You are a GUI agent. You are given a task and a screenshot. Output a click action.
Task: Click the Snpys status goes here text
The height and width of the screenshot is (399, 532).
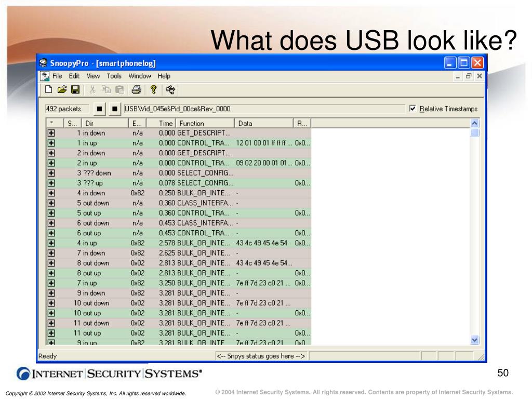coord(261,356)
